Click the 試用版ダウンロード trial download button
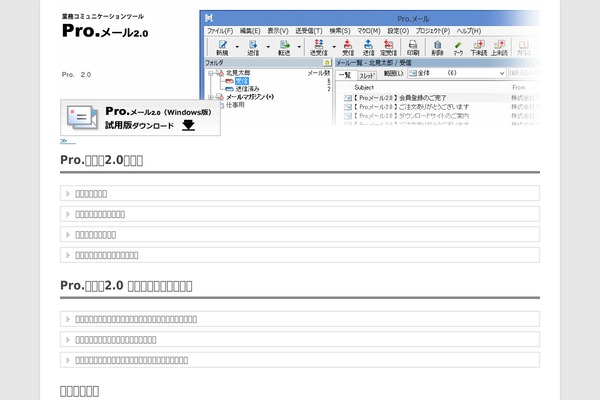 pos(140,118)
